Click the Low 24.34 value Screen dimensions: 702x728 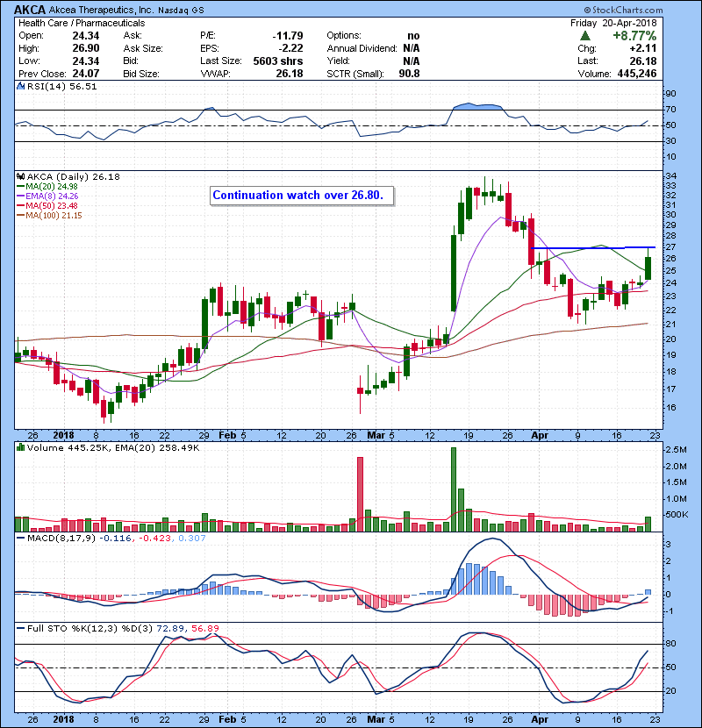click(x=86, y=61)
